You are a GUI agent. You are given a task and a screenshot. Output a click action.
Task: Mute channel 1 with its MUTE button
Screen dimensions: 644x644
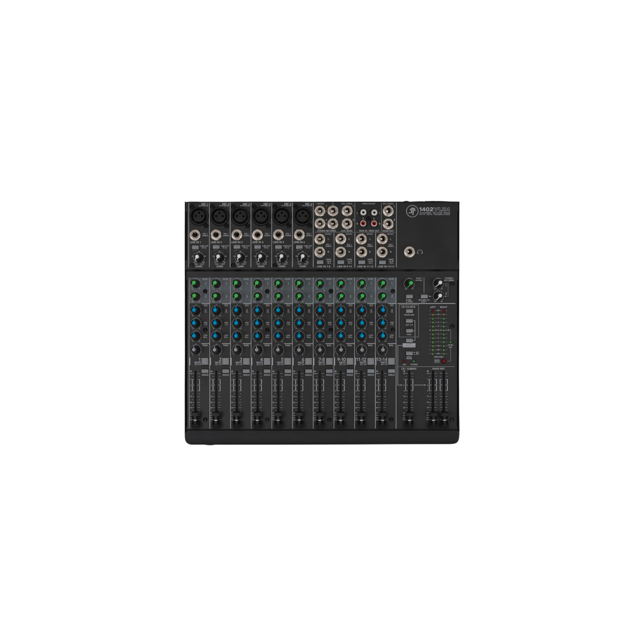pyautogui.click(x=205, y=361)
